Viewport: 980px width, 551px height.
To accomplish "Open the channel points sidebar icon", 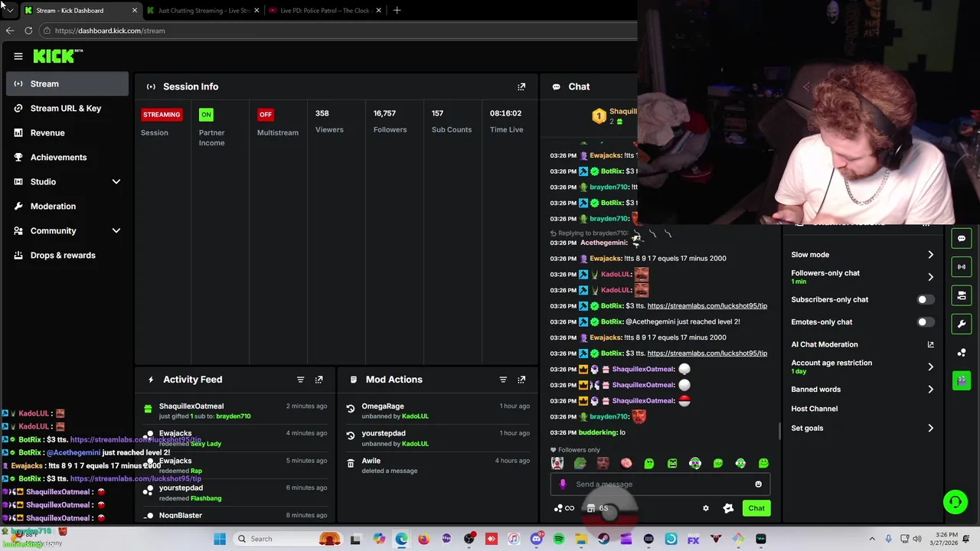I will (x=962, y=352).
